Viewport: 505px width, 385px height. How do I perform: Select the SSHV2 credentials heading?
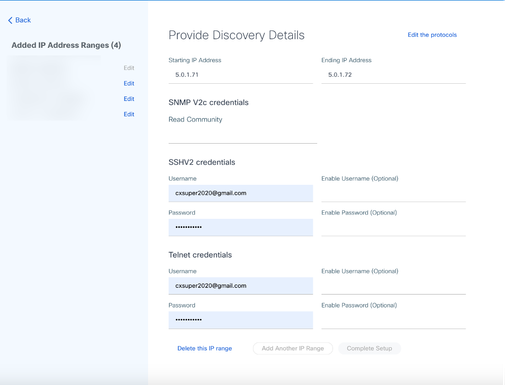(x=202, y=162)
